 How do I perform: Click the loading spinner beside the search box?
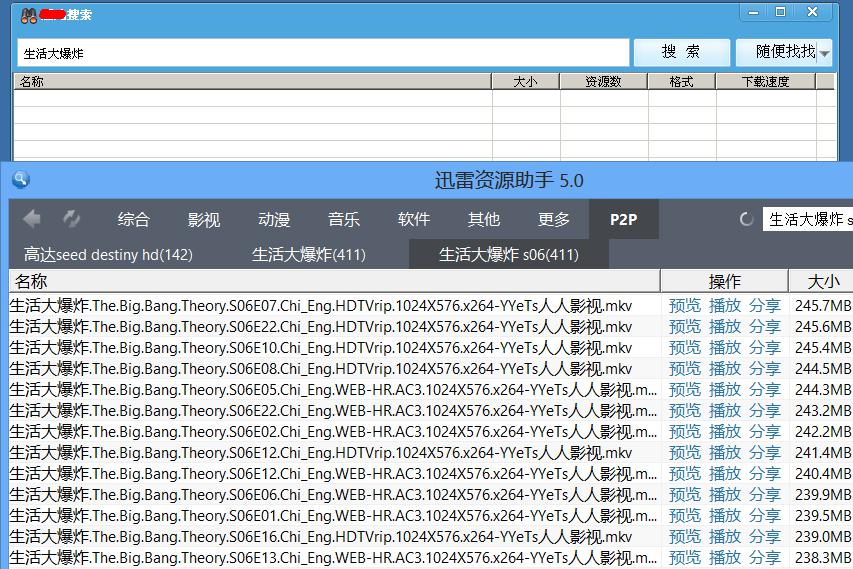[746, 220]
